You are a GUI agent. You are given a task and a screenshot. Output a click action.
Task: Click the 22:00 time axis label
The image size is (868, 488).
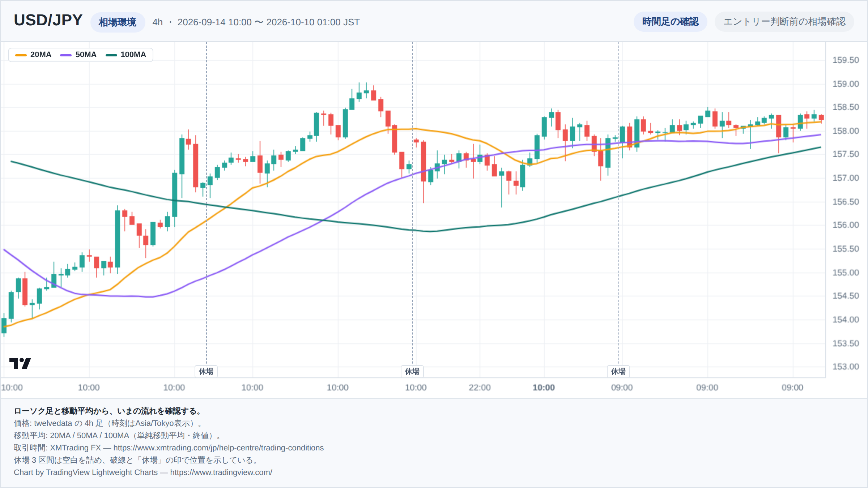point(480,388)
